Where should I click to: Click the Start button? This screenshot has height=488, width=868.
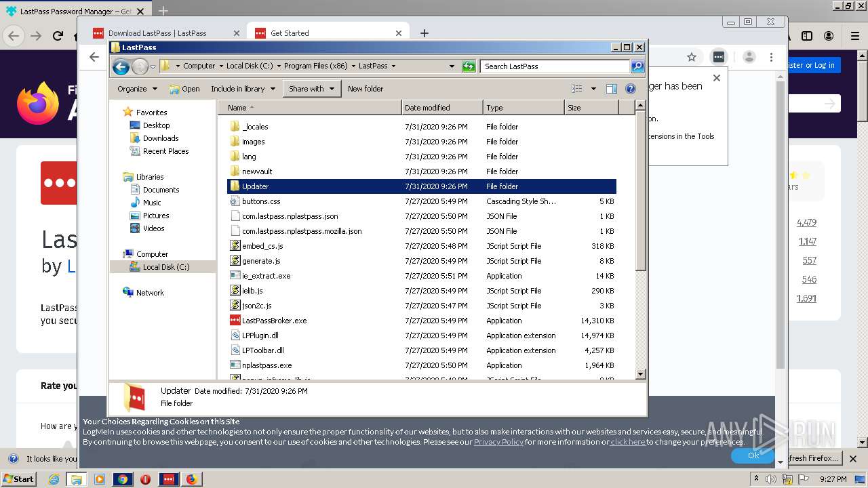click(18, 479)
